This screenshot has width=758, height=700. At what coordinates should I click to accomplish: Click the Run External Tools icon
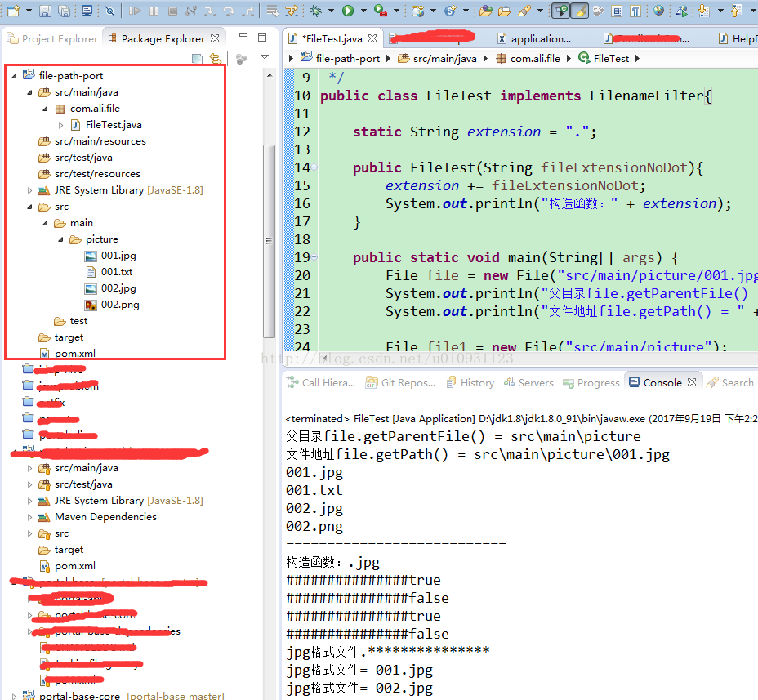(x=381, y=11)
